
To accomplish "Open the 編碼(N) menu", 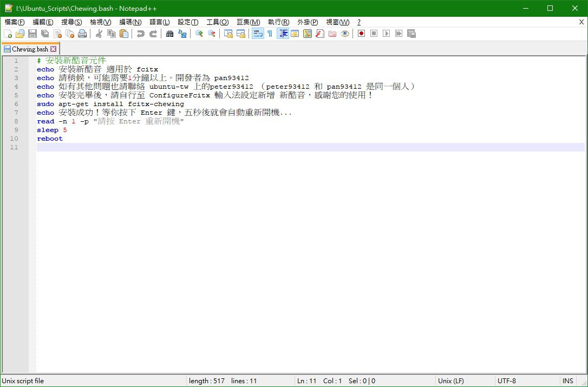I will tap(130, 23).
